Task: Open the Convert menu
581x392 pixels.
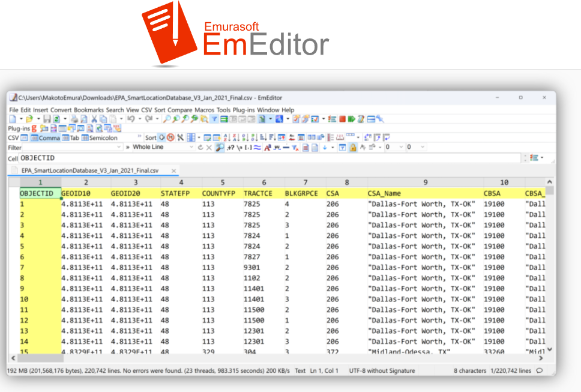Action: (61, 110)
